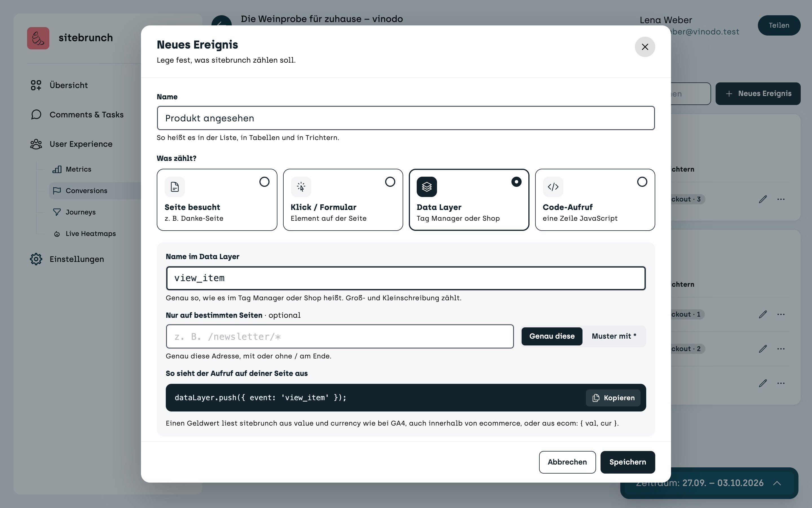Focus the Name field containing Produkt angesehen
This screenshot has width=812, height=508.
pos(406,118)
